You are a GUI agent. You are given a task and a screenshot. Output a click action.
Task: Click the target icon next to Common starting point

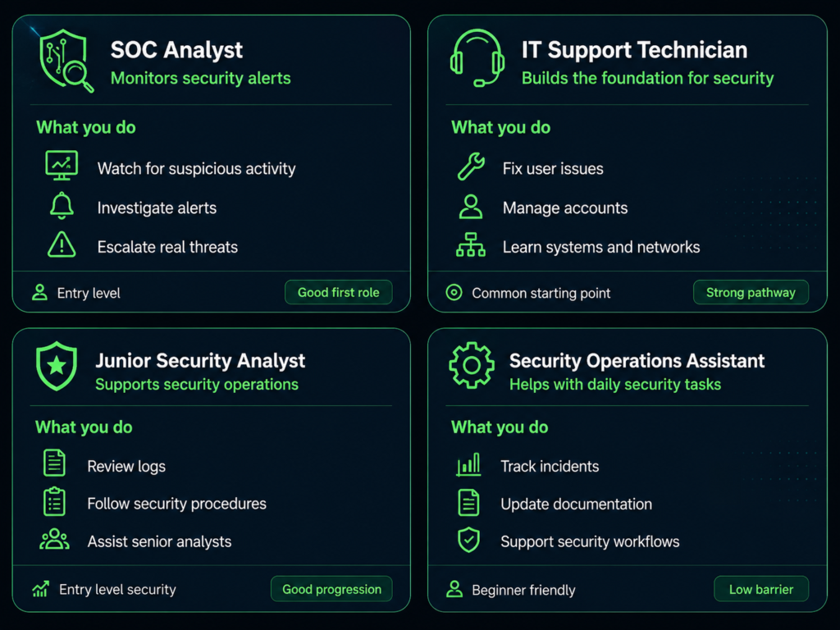click(x=454, y=293)
